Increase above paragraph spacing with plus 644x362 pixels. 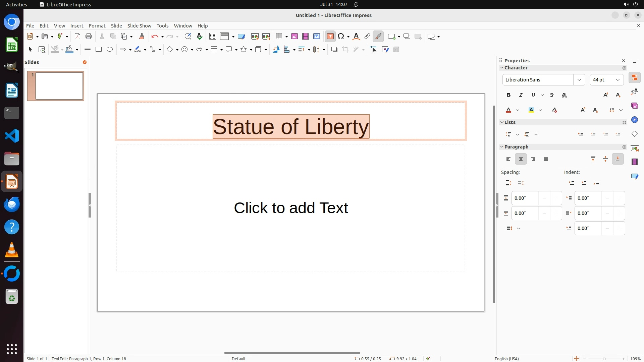[556, 198]
